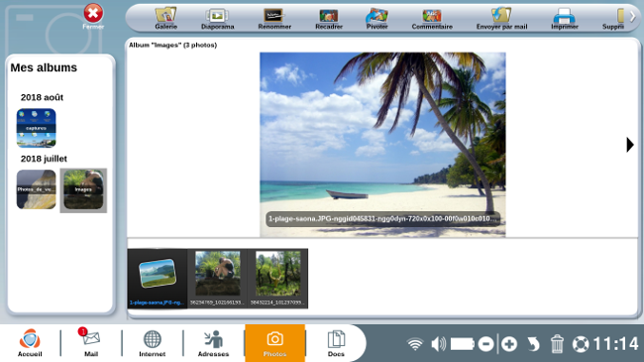Open the Mail application
Image resolution: width=644 pixels, height=362 pixels.
click(91, 342)
